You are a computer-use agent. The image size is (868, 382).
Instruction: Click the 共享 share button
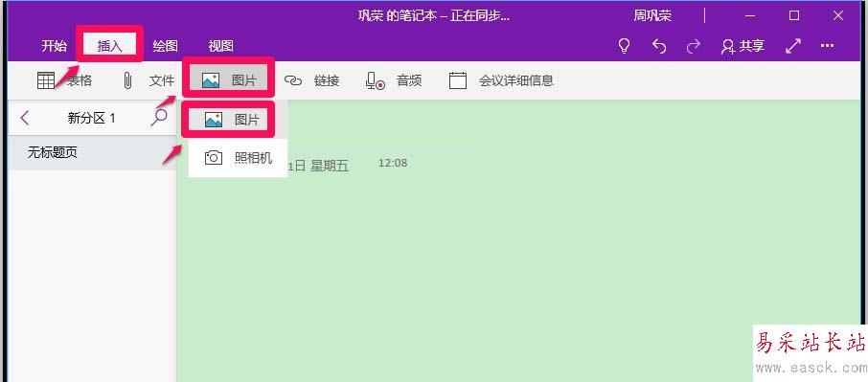pyautogui.click(x=742, y=46)
